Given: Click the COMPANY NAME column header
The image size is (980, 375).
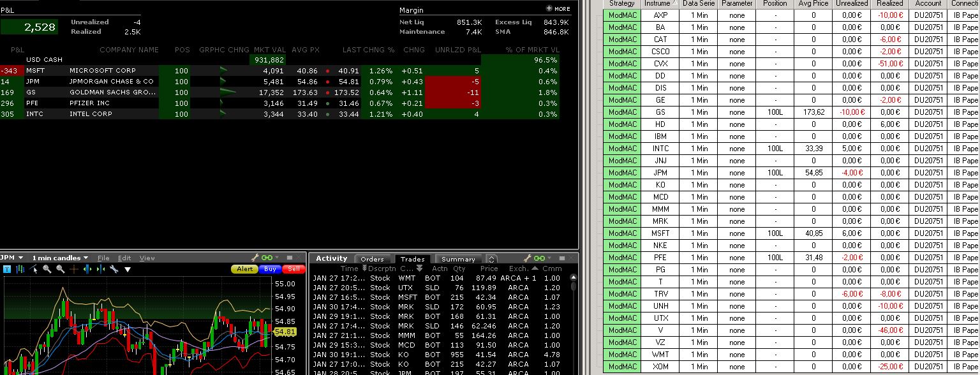Looking at the screenshot, I should [x=129, y=50].
